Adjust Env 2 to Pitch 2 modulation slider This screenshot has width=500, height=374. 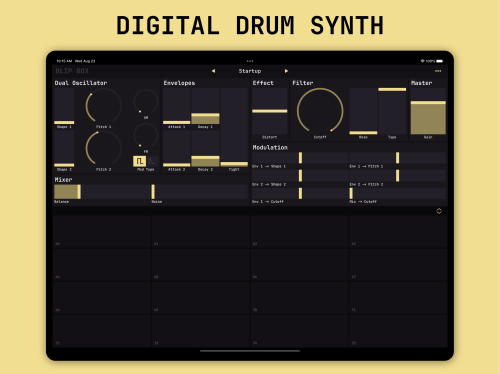click(x=398, y=176)
